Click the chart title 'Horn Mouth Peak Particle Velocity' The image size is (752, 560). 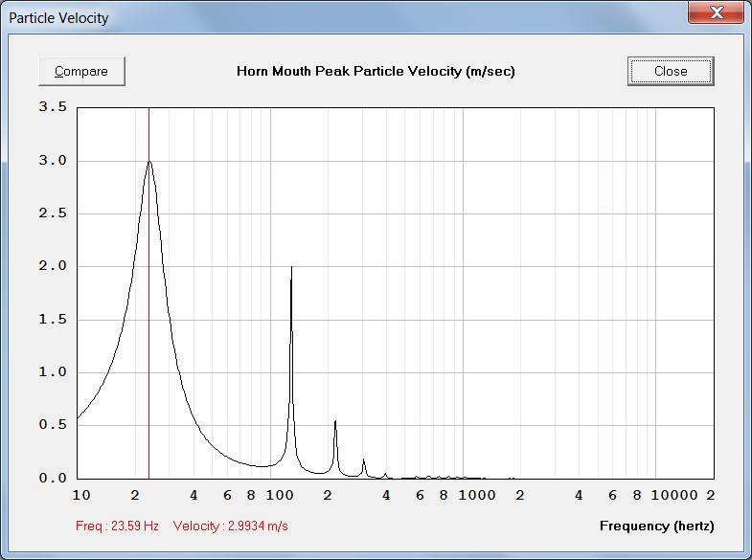[x=376, y=72]
